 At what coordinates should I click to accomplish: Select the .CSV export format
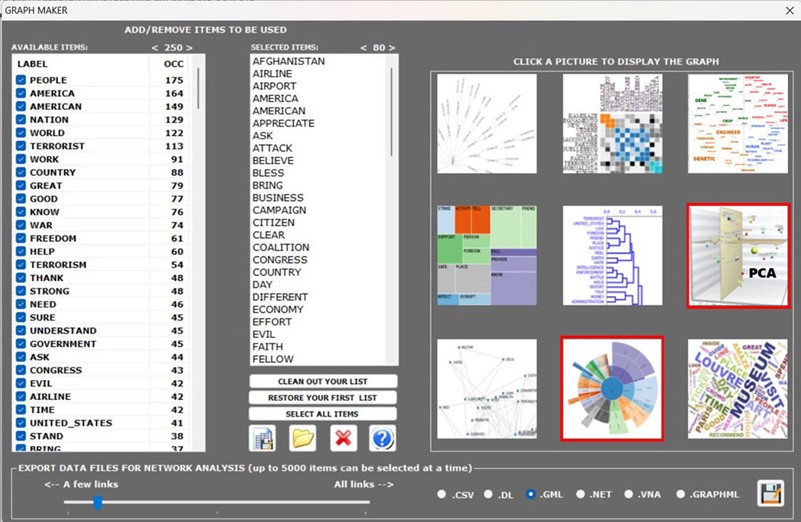coord(442,494)
